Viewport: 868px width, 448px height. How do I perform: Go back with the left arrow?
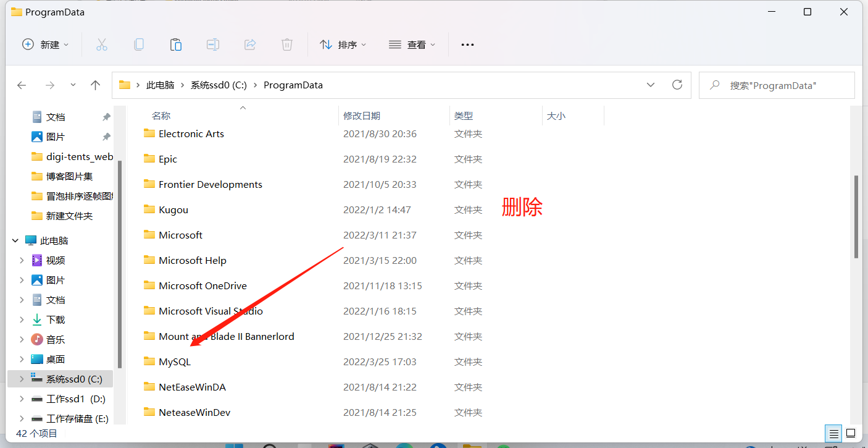[x=22, y=85]
